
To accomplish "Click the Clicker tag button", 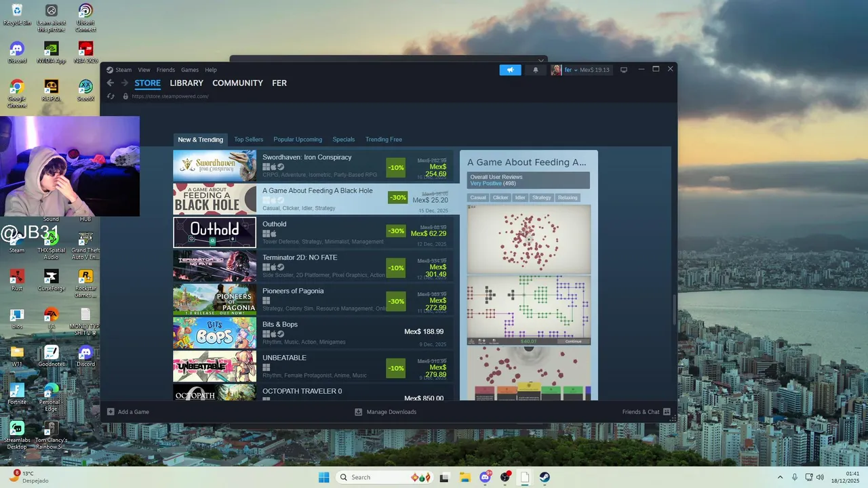I will (500, 198).
